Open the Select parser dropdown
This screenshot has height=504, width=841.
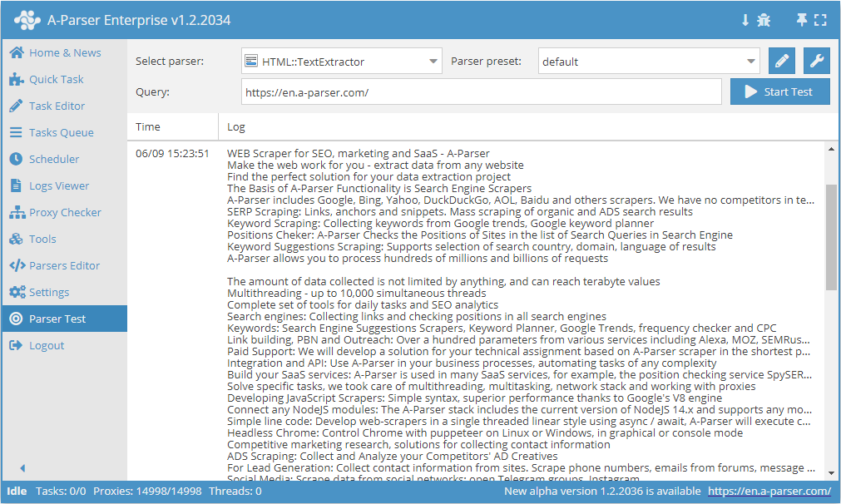(341, 62)
